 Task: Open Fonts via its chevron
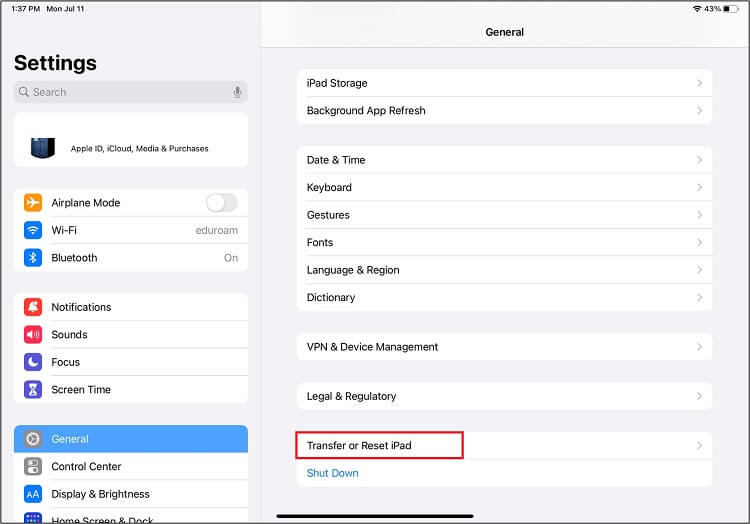click(699, 242)
